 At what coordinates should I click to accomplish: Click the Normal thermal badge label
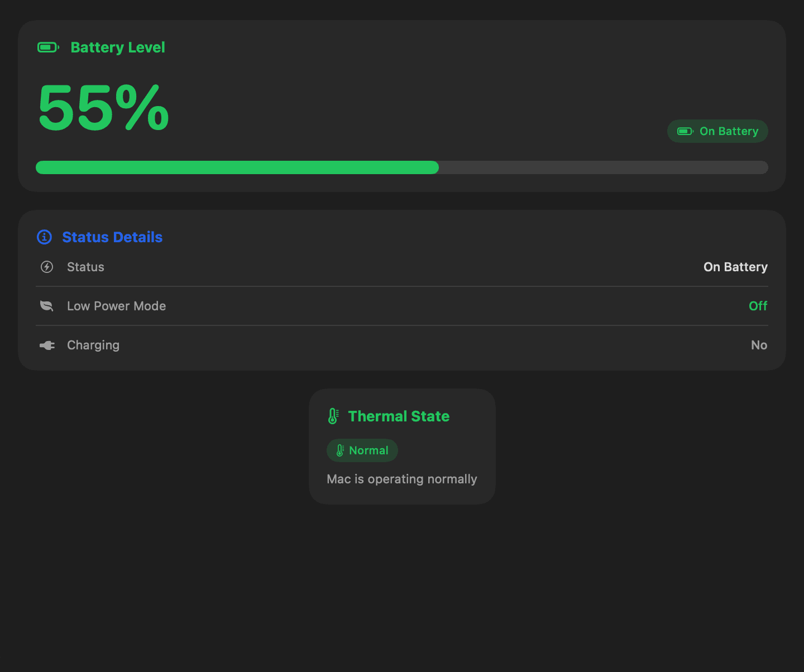[x=368, y=450]
